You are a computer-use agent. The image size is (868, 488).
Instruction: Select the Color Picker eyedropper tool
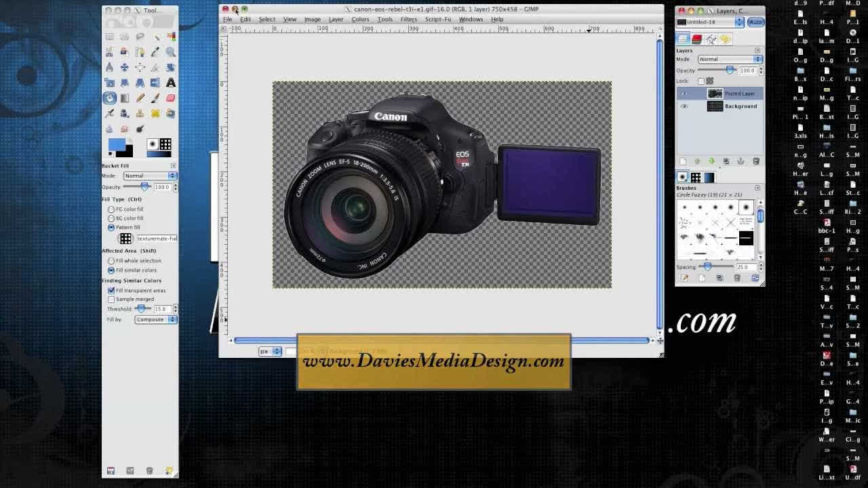coord(155,52)
